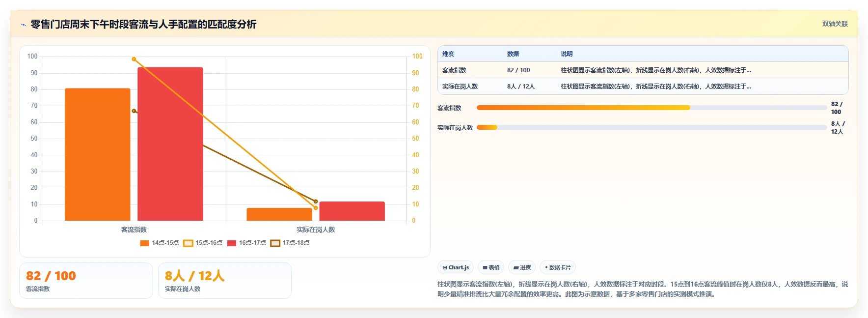
Task: Click the 数据卡片 chip
Action: 558,267
